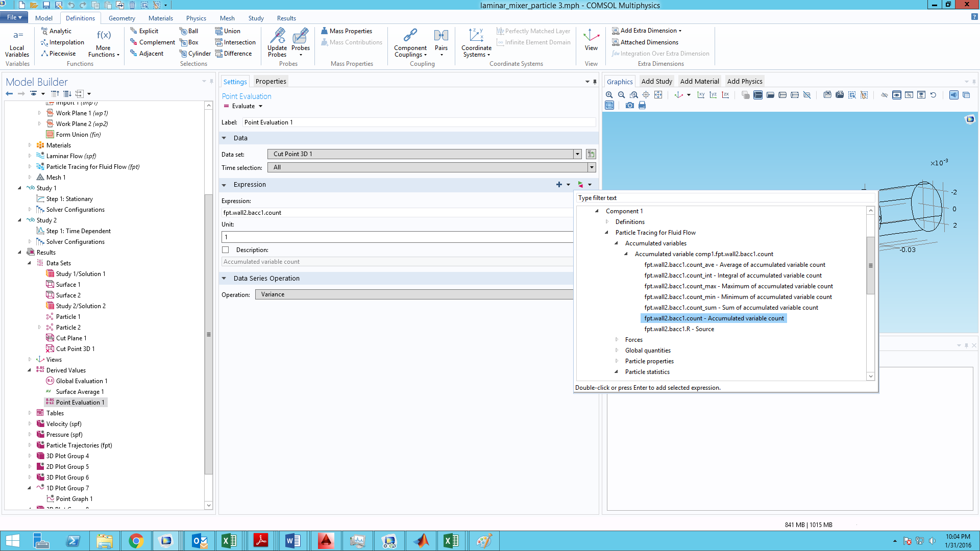Open the Time selection dropdown

(592, 167)
